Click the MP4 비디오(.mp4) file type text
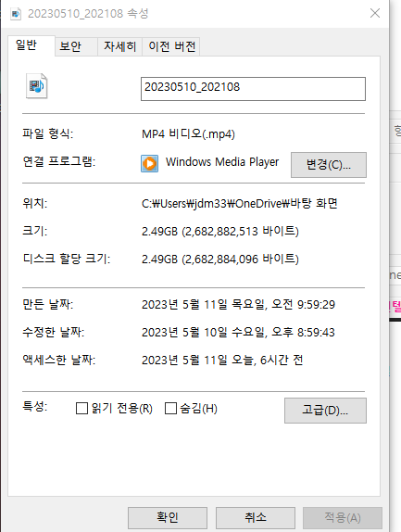Viewport: 401px width, 532px height. [x=188, y=134]
